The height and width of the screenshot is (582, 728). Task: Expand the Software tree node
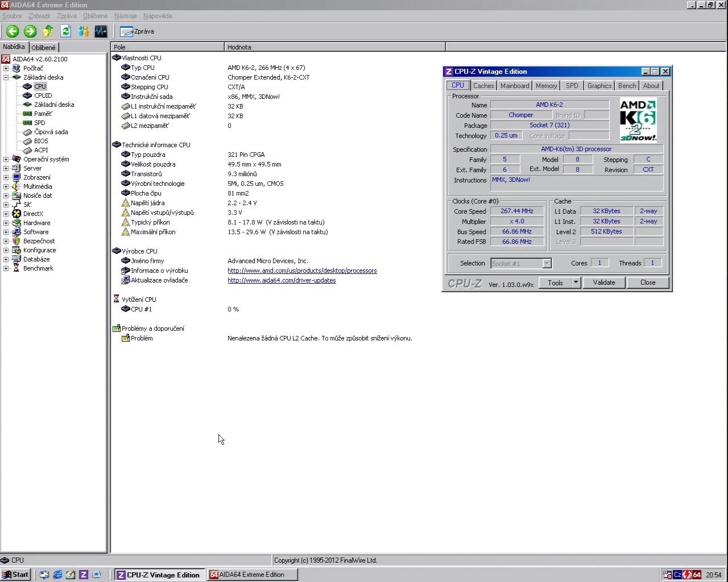(6, 232)
